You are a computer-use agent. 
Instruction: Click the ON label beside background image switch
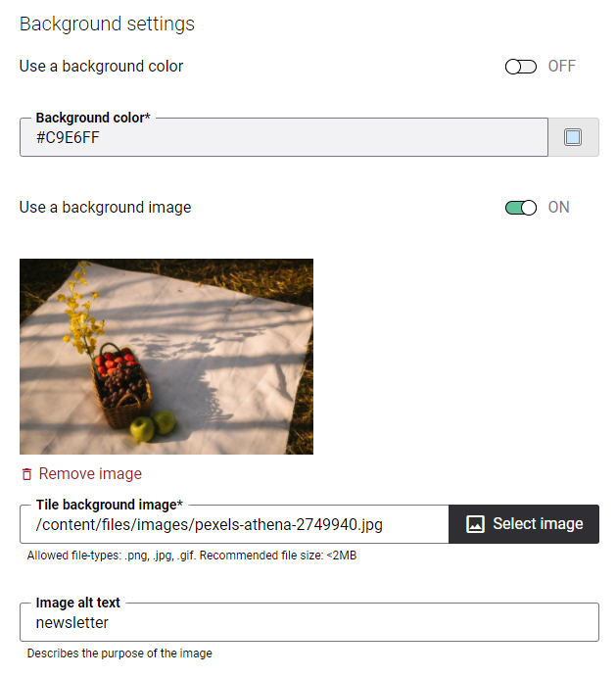(x=558, y=208)
